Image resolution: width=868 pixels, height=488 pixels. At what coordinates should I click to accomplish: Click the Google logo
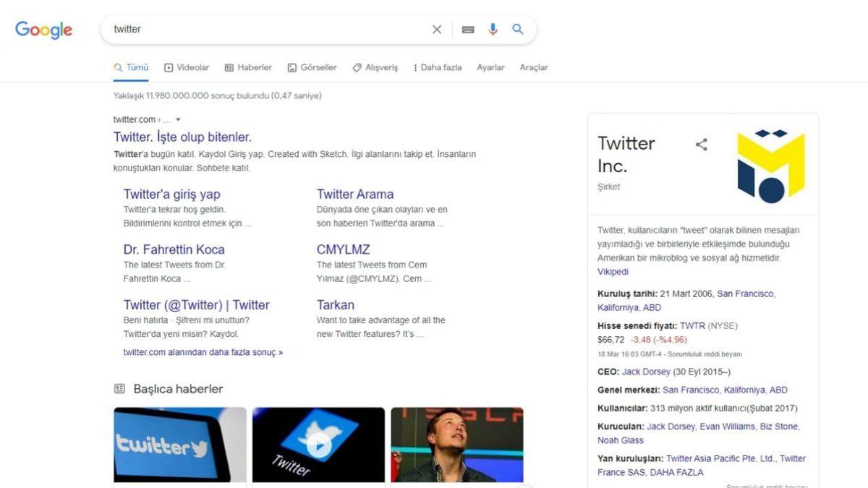[x=43, y=30]
